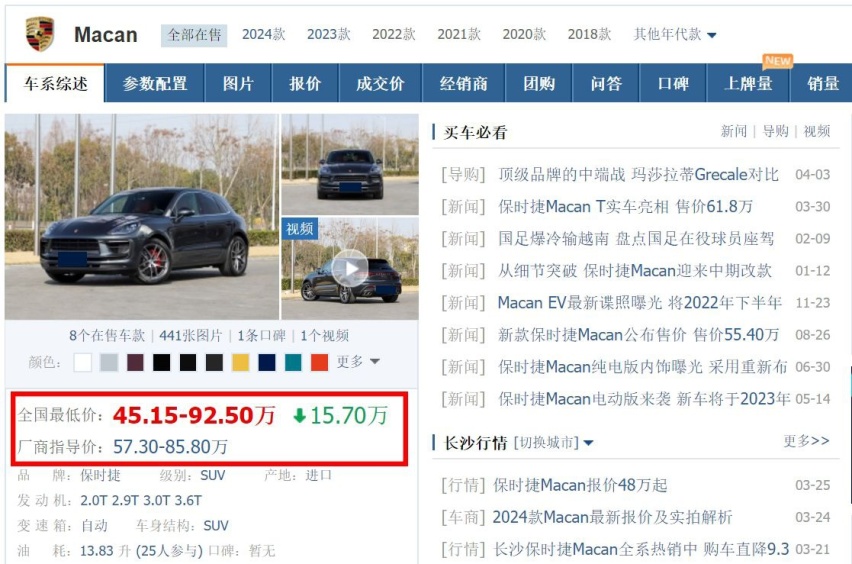Image resolution: width=852 pixels, height=564 pixels.
Task: Select the 2021款 model year
Action: coord(459,35)
